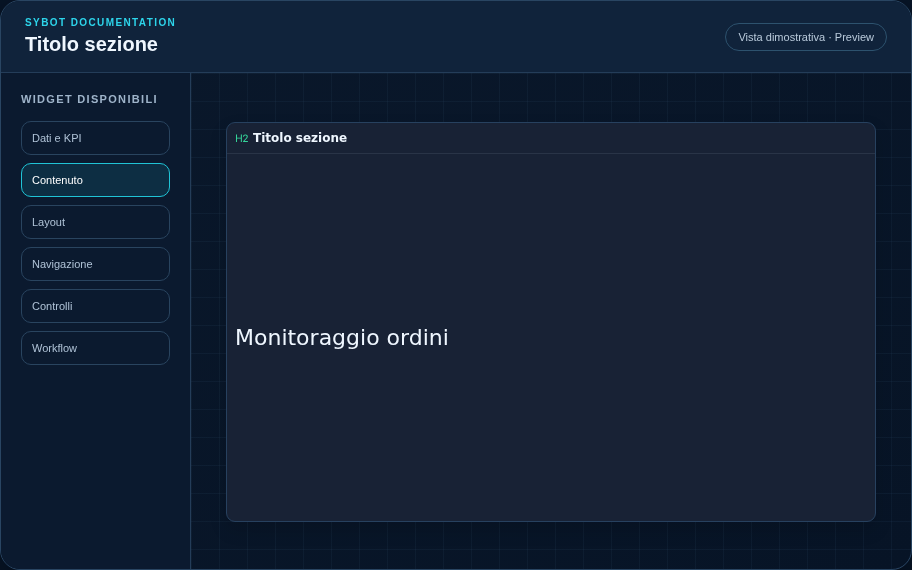This screenshot has height=570, width=912.
Task: Open the Layout widget category
Action: click(95, 222)
